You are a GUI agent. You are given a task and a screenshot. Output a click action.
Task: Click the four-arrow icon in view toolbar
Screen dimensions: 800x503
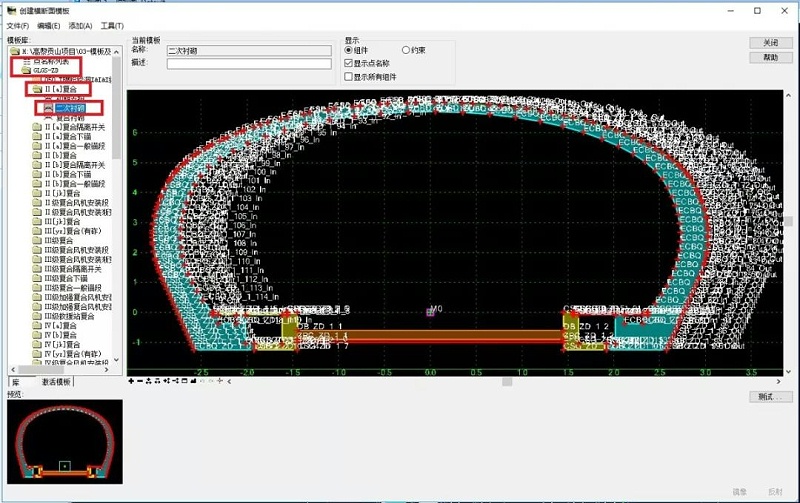(166, 381)
